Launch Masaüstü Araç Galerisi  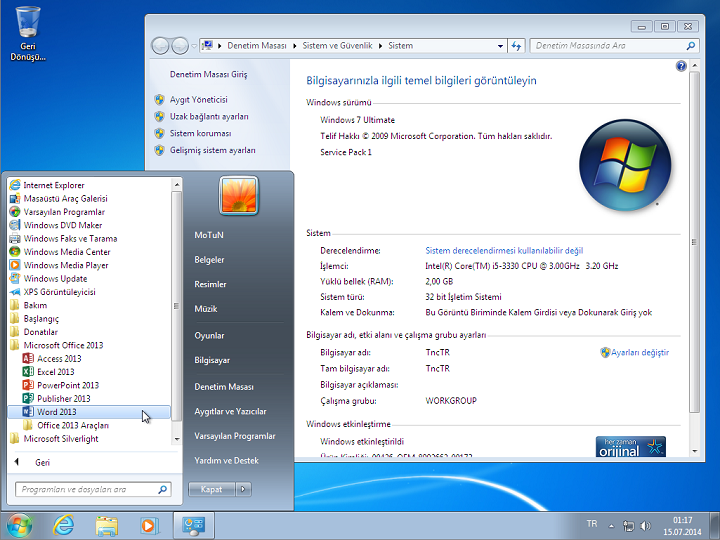tap(58, 198)
